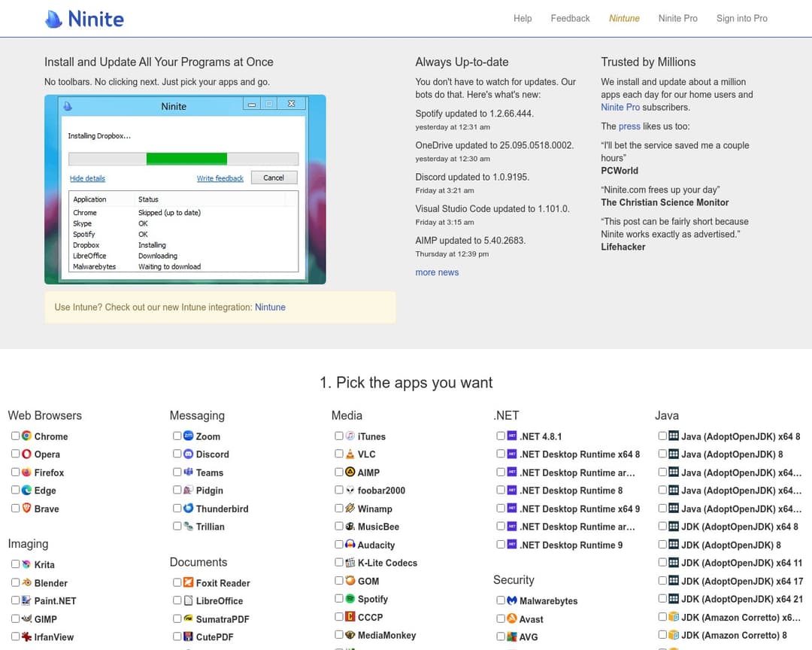Screen dimensions: 812x650
Task: Click the Ninite Pro subscribers link
Action: [x=620, y=108]
